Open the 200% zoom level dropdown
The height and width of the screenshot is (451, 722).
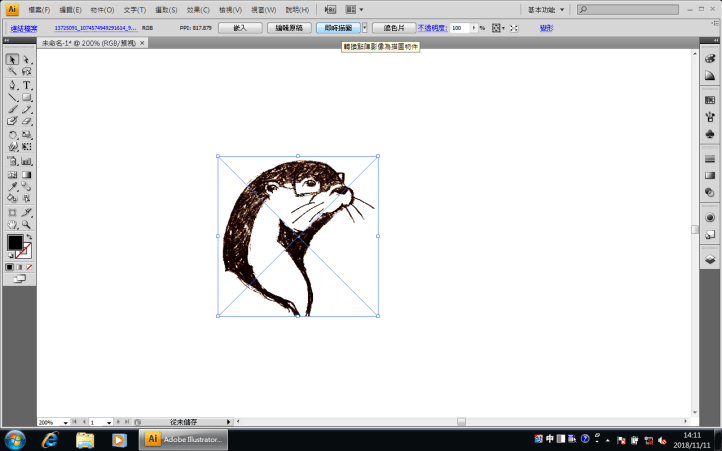tap(66, 423)
